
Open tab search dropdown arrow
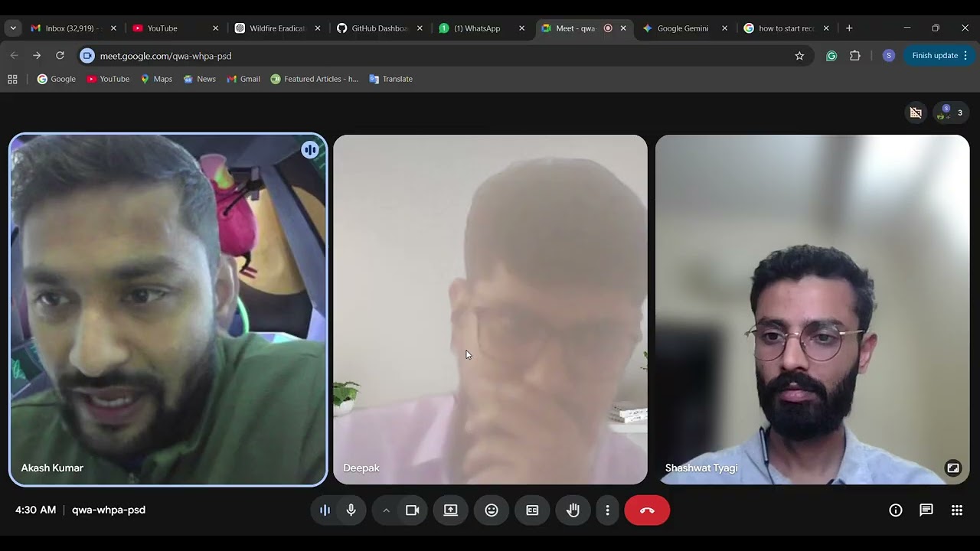(x=13, y=28)
